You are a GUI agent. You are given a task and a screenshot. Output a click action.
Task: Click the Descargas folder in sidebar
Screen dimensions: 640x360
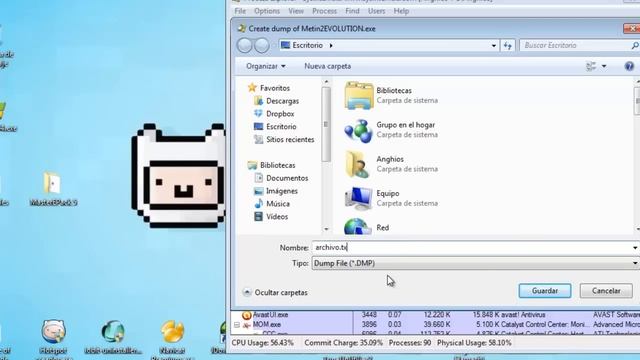tap(276, 101)
